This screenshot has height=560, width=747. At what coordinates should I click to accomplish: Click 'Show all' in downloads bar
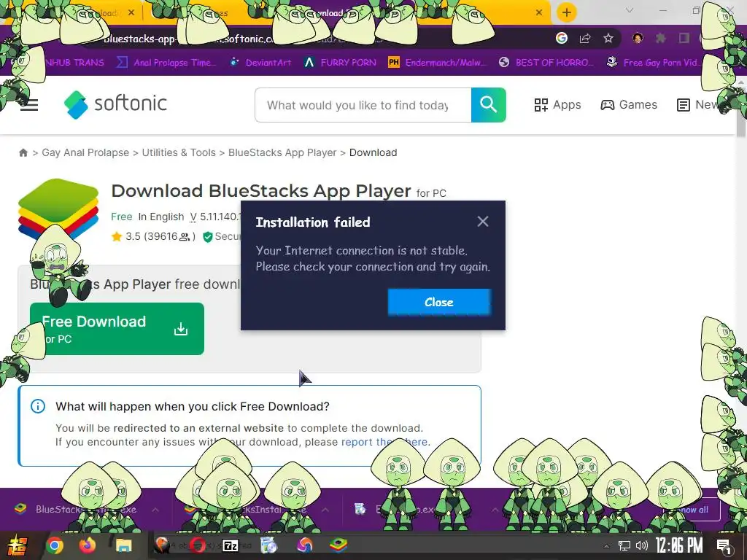click(x=692, y=510)
